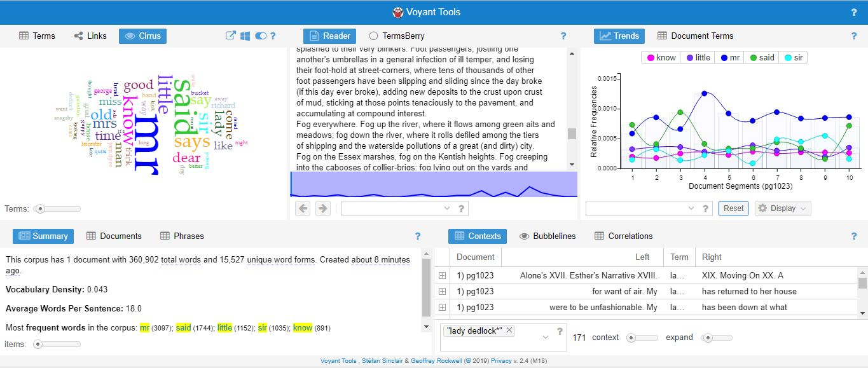
Task: Click the help icon beside the Trends search box
Action: [706, 208]
